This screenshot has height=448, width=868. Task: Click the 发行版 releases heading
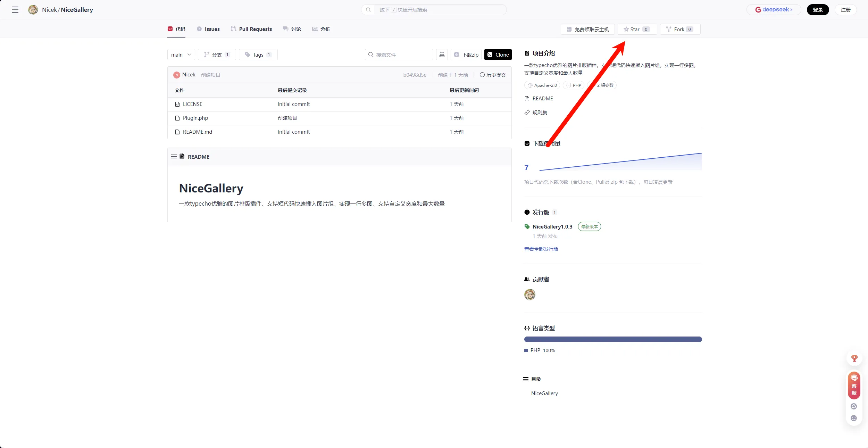point(541,212)
